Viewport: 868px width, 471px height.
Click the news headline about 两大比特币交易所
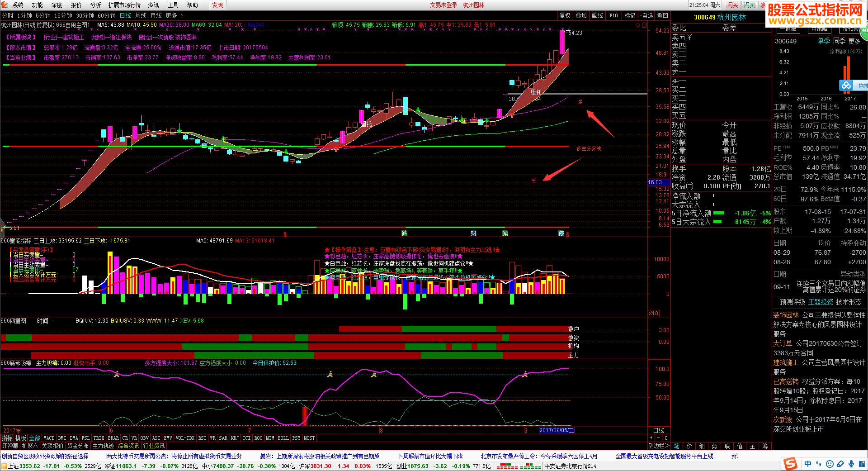tap(174, 456)
